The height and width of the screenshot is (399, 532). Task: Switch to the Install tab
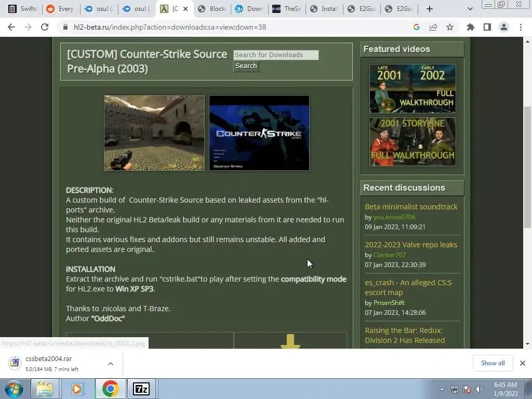[x=324, y=9]
